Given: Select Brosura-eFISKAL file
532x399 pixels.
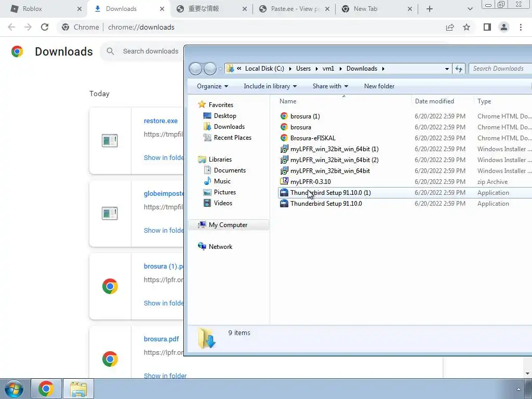Looking at the screenshot, I should pos(313,138).
